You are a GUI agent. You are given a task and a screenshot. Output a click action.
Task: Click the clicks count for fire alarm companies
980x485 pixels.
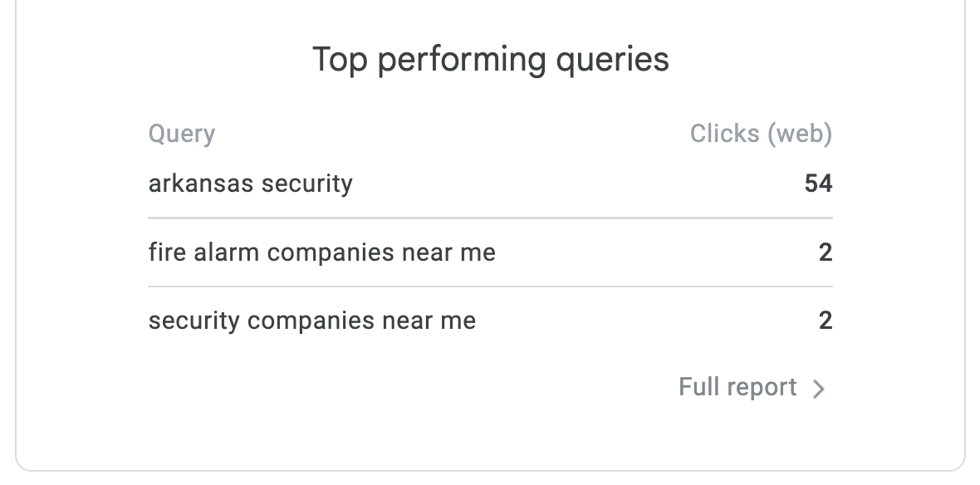coord(825,252)
